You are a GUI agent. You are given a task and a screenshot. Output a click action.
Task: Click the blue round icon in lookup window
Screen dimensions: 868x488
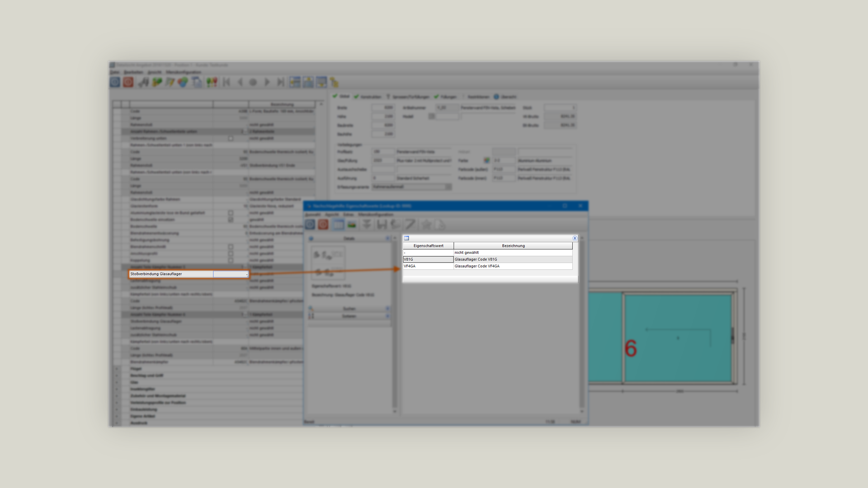[x=310, y=224]
